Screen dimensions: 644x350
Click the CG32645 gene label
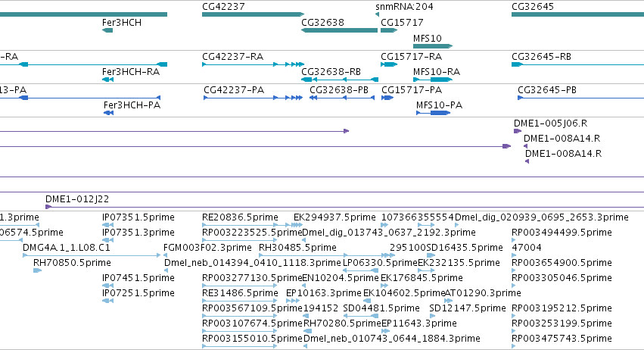click(533, 7)
